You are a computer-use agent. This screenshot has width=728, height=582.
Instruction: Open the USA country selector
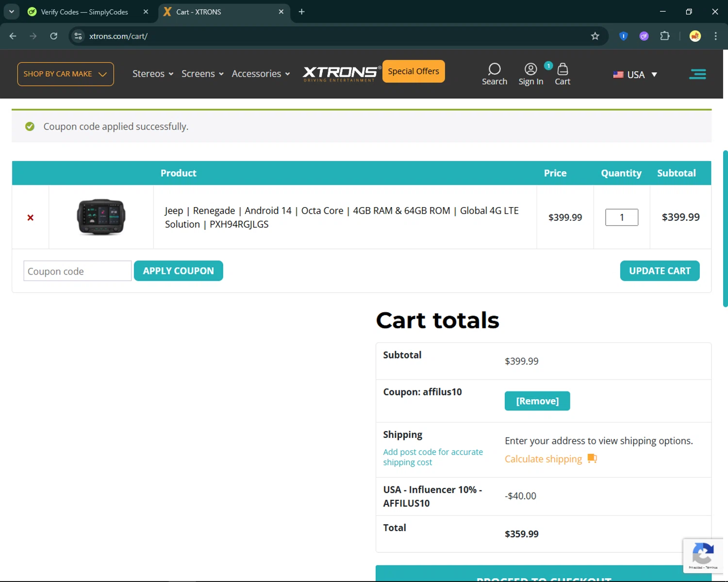point(635,75)
